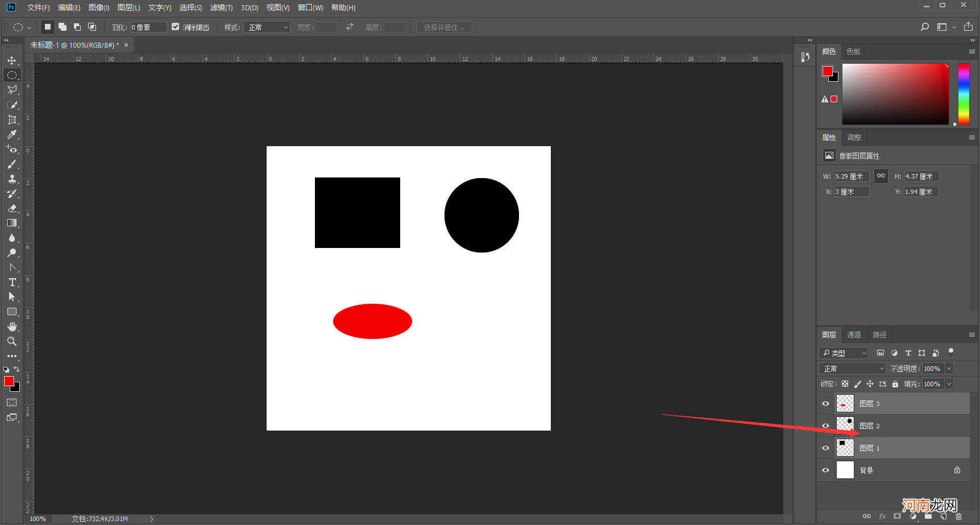Select the Zoom tool

click(12, 341)
